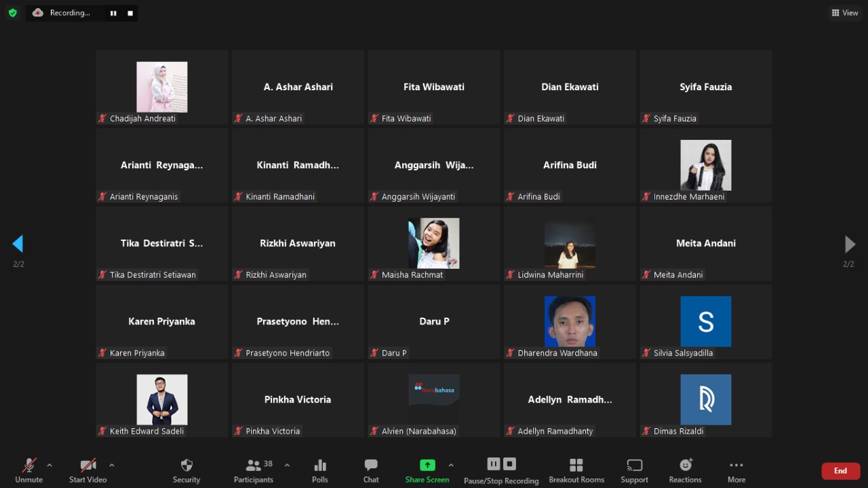Screen dimensions: 868x488
Task: Open the Reactions smiley icon
Action: (686, 465)
